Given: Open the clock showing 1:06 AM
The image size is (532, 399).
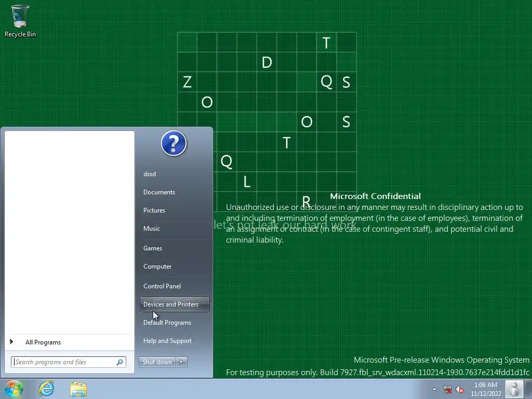Looking at the screenshot, I should click(486, 389).
